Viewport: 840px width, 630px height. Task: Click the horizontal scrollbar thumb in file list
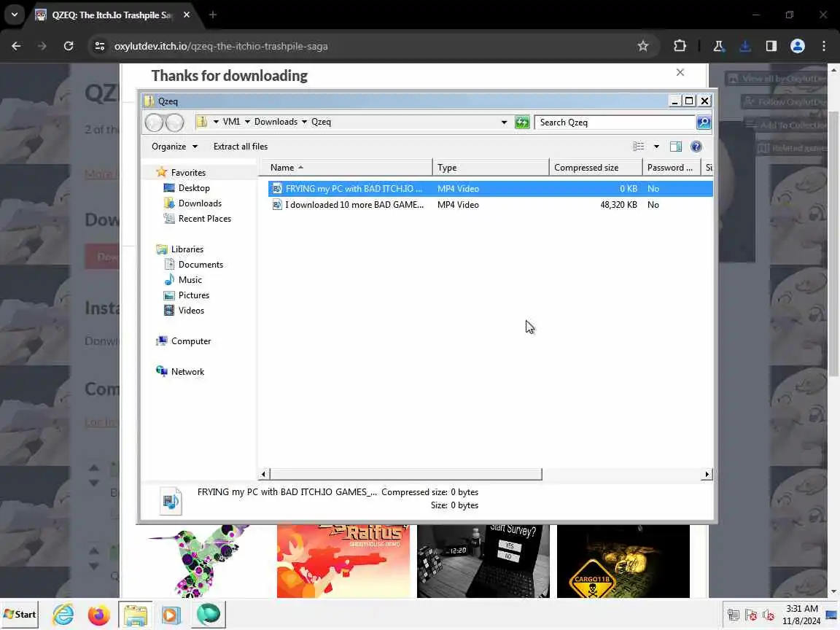tap(405, 474)
